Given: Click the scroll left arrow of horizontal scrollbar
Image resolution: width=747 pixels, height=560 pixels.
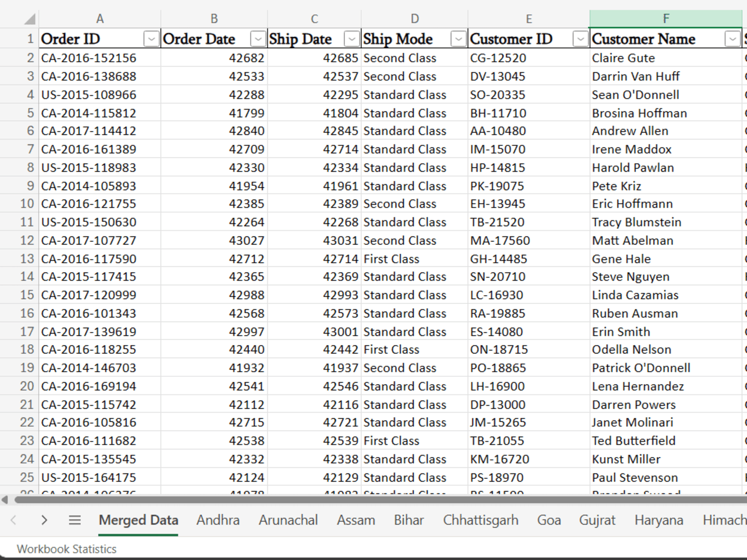Looking at the screenshot, I should (4, 499).
